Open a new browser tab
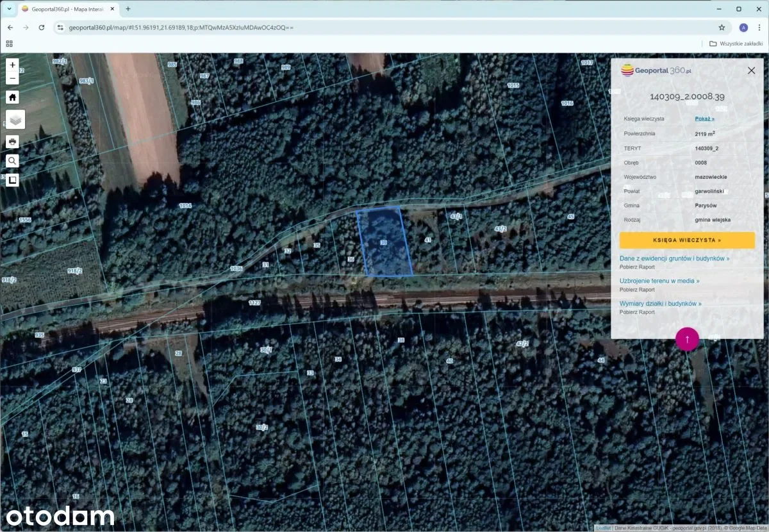Image resolution: width=769 pixels, height=532 pixels. coord(128,9)
